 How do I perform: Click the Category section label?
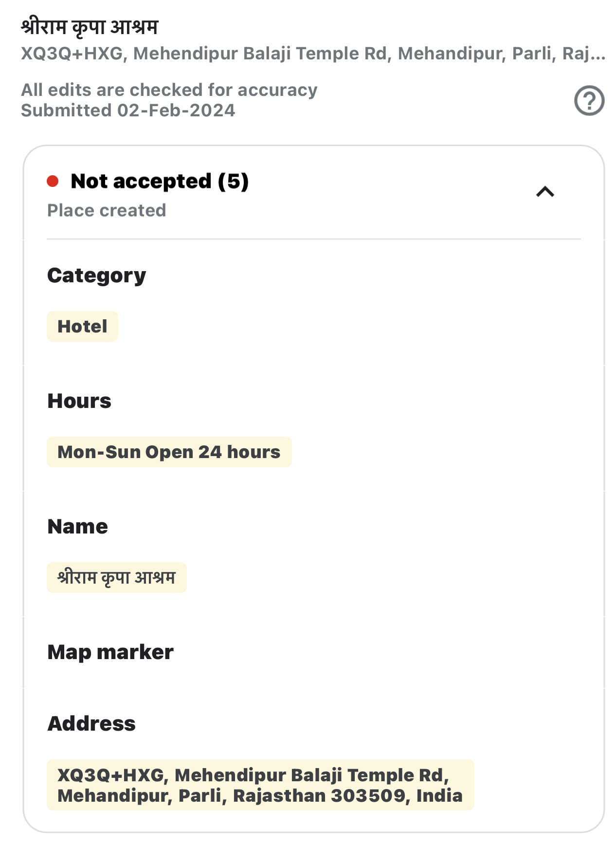coord(96,276)
